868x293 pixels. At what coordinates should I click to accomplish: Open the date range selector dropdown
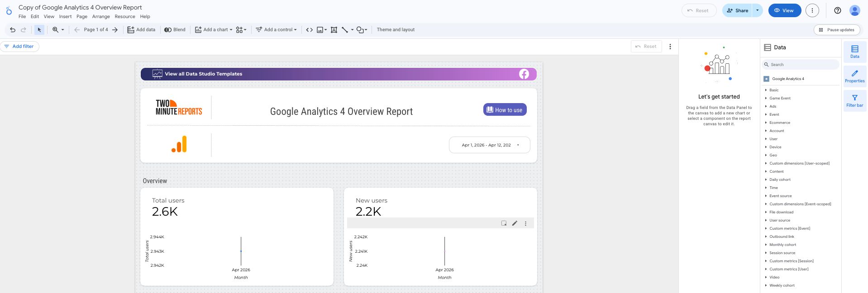(489, 145)
